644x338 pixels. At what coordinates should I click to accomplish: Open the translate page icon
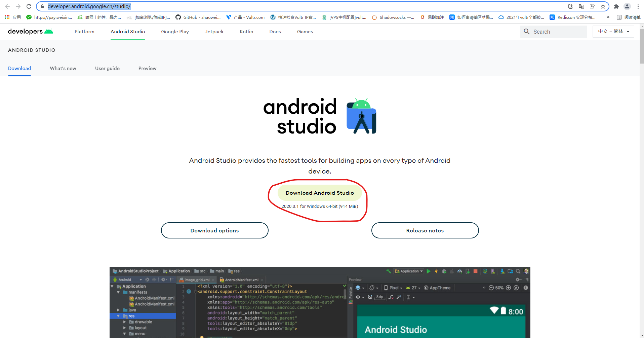tap(581, 6)
